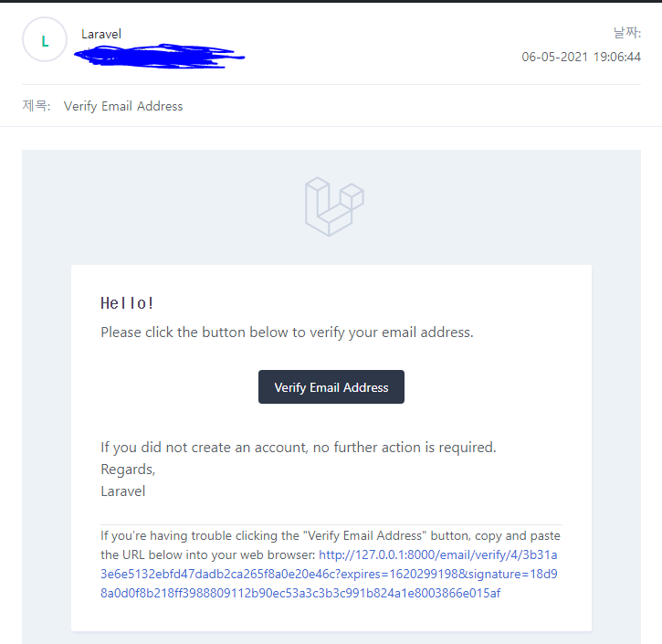The height and width of the screenshot is (644, 662).
Task: Click the dark Verify Email Address button
Action: 331,386
